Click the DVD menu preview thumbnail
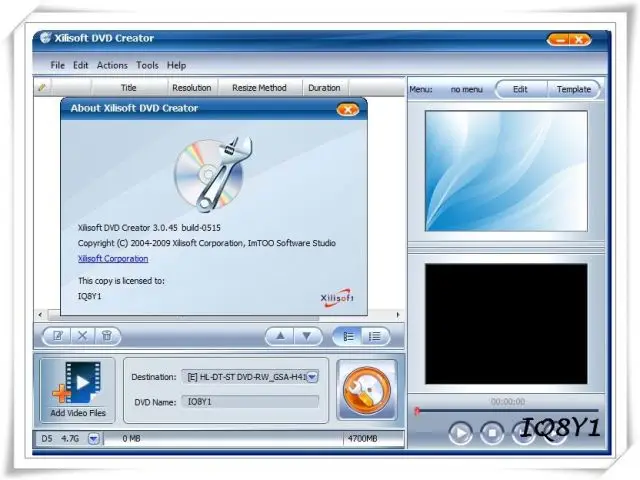Image resolution: width=640 pixels, height=480 pixels. pyautogui.click(x=506, y=171)
